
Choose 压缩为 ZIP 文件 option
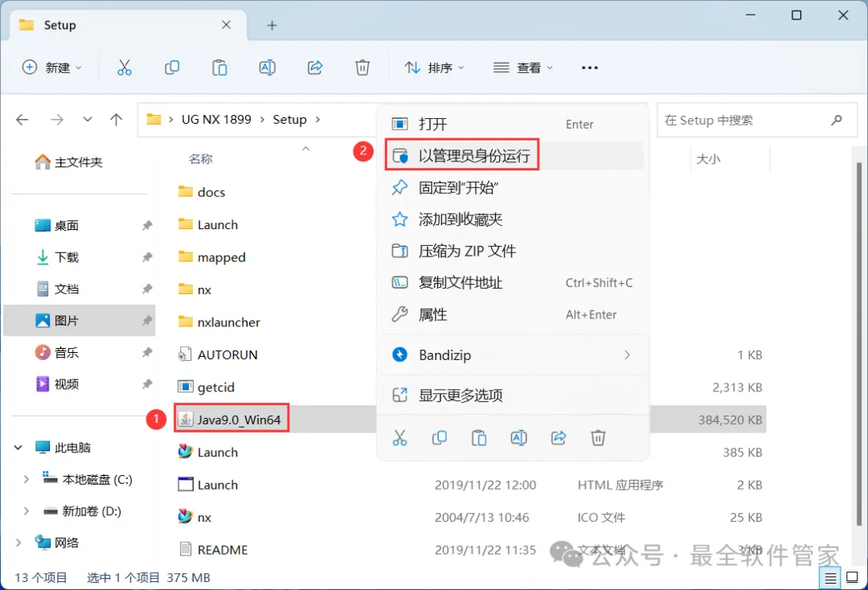[513, 251]
